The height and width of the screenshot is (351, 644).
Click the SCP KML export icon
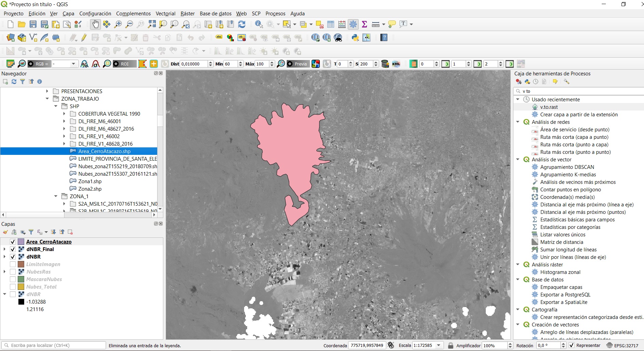[x=396, y=64]
